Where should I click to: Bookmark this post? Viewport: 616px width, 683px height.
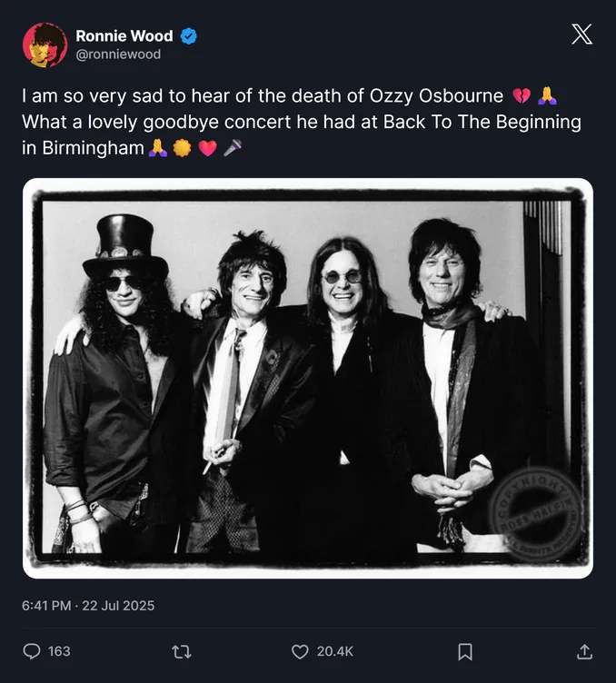pos(465,652)
